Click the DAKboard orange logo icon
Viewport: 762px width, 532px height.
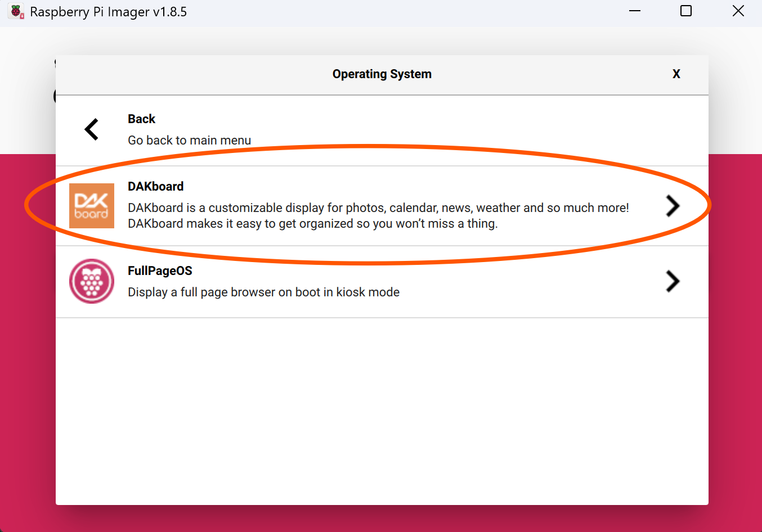92,206
